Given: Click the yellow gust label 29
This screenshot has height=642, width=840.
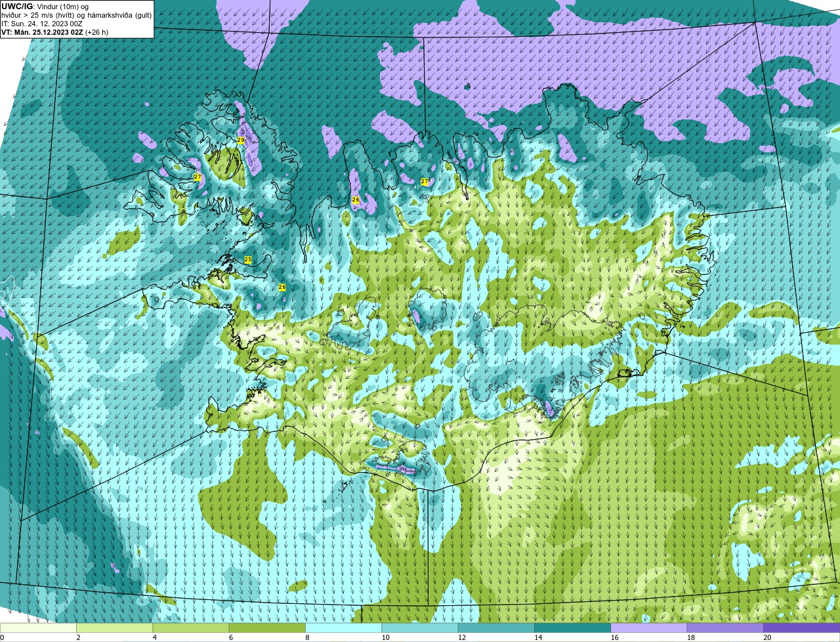Looking at the screenshot, I should [241, 140].
